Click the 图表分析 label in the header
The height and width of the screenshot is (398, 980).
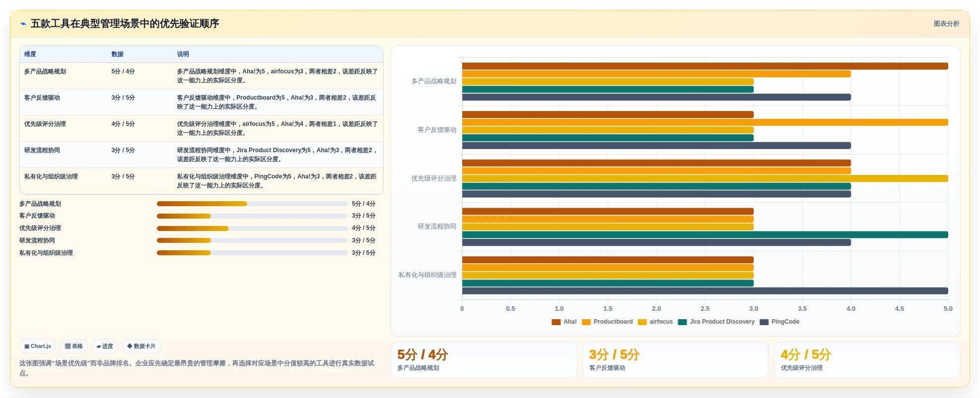pos(946,24)
